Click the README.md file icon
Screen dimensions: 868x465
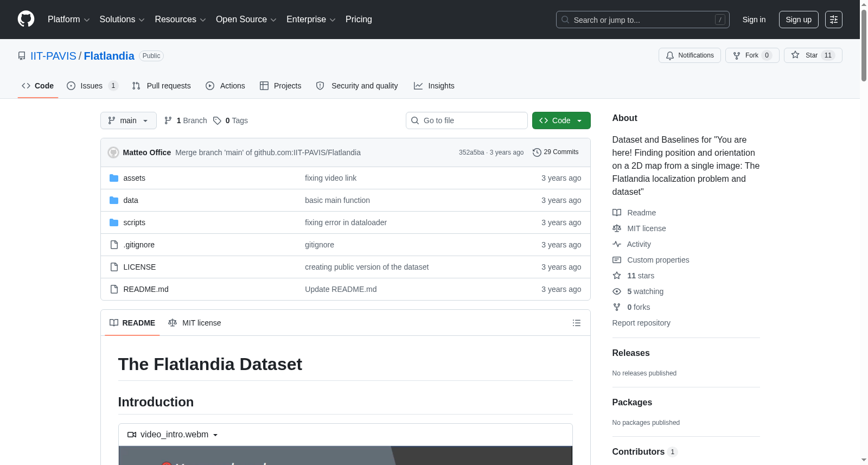pos(114,289)
